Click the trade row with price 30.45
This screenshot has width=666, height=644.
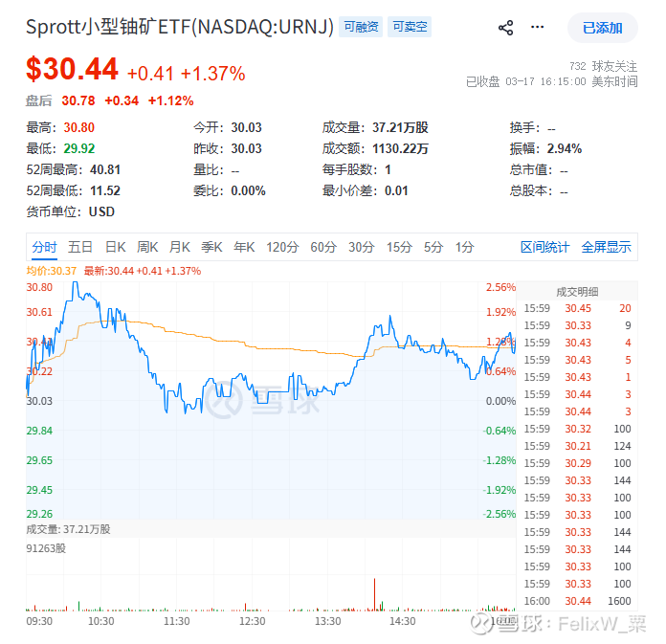tap(577, 308)
